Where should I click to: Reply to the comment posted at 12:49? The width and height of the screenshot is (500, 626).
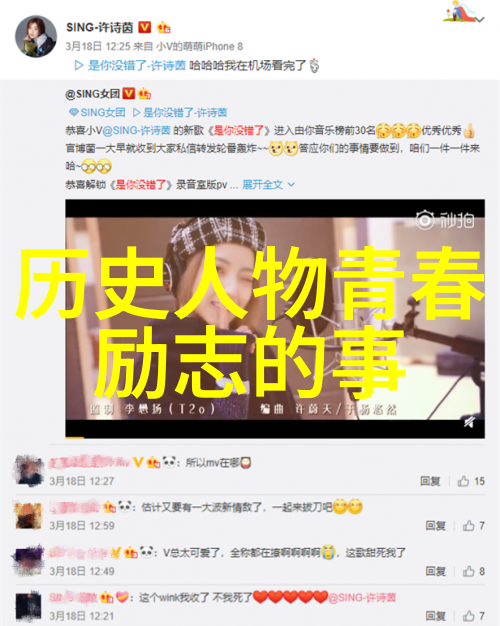pyautogui.click(x=435, y=571)
